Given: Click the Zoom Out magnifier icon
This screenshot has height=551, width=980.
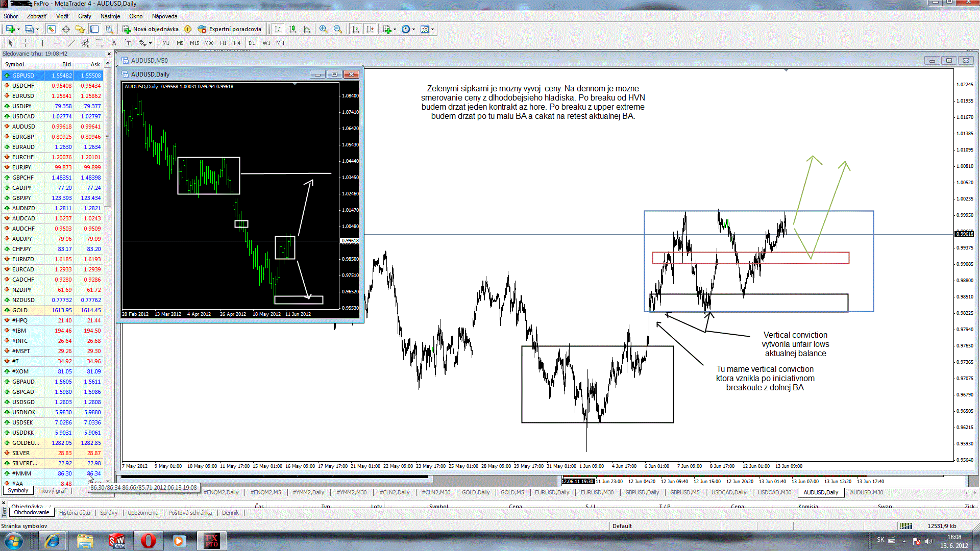Looking at the screenshot, I should (337, 29).
